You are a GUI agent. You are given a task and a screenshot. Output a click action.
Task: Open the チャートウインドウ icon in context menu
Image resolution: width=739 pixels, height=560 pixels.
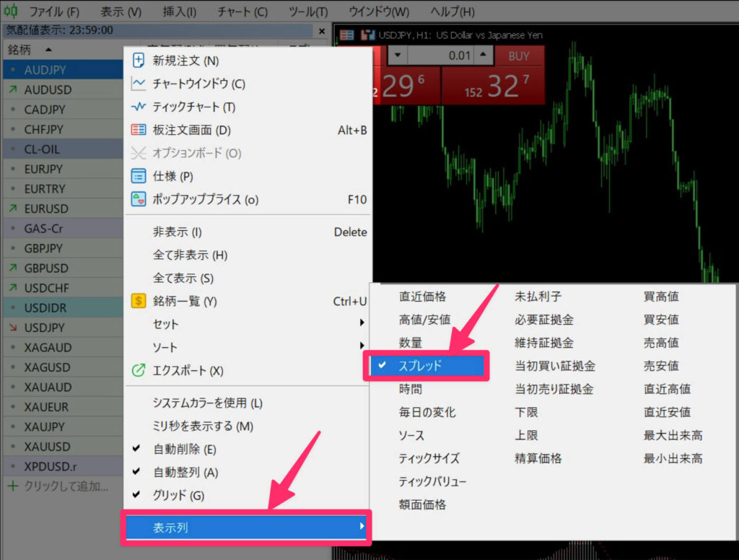coord(138,84)
